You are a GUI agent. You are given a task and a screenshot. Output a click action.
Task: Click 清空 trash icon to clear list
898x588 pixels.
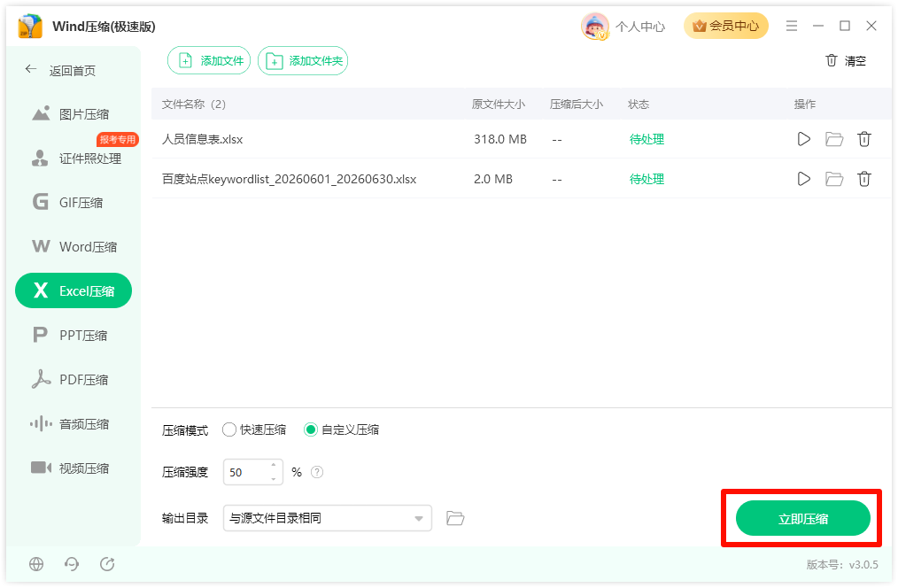coord(832,60)
